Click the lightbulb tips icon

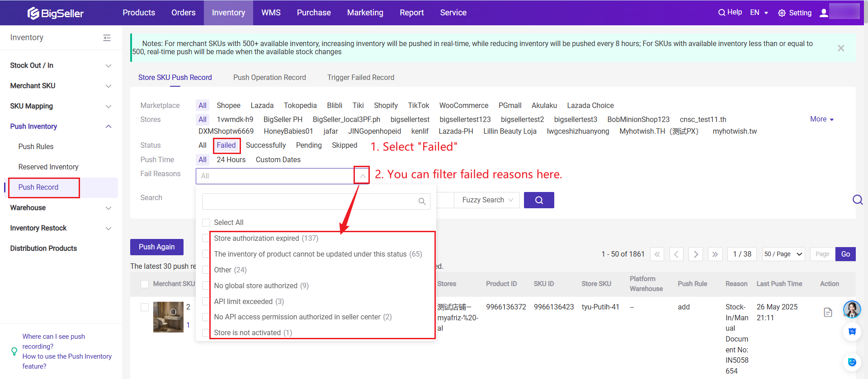pos(14,351)
